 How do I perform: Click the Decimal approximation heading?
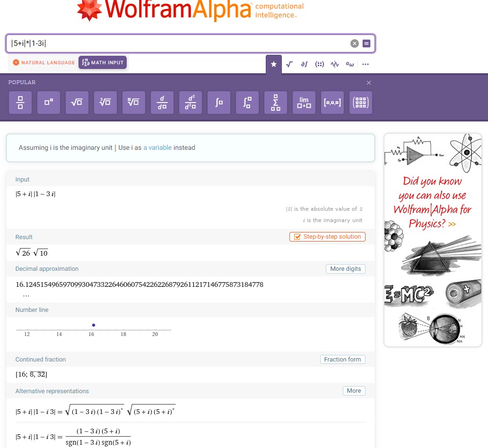point(47,269)
